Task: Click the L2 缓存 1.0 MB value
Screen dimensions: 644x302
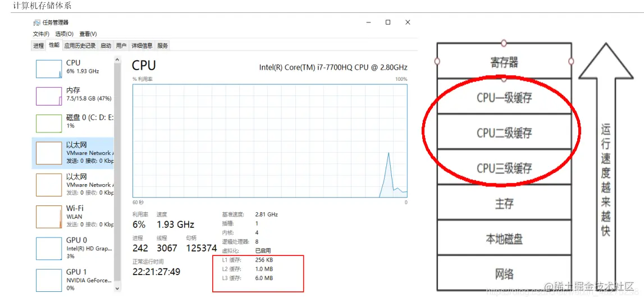Action: click(264, 269)
